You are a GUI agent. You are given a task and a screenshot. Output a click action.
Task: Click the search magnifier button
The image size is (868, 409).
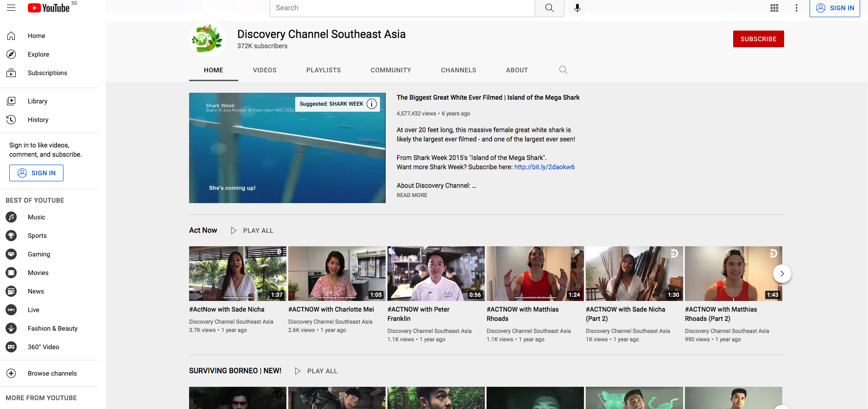pyautogui.click(x=549, y=8)
